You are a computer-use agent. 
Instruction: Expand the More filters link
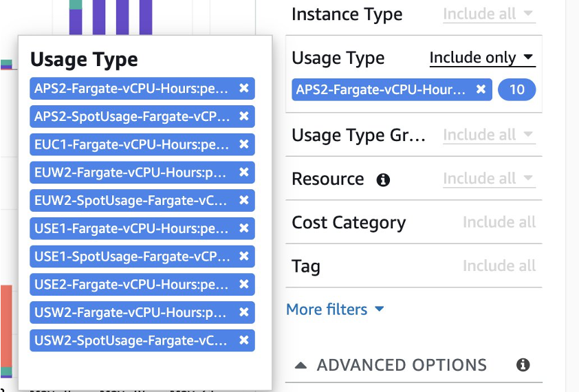(335, 309)
